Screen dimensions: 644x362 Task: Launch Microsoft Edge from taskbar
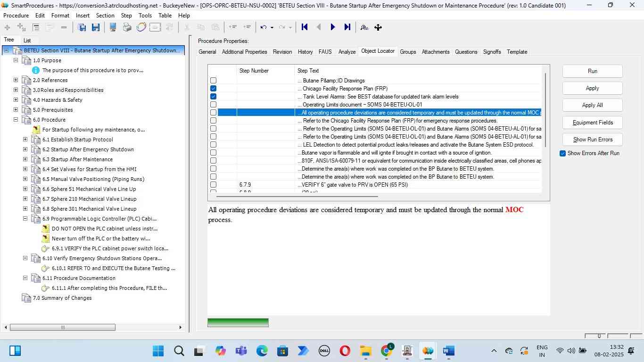262,351
